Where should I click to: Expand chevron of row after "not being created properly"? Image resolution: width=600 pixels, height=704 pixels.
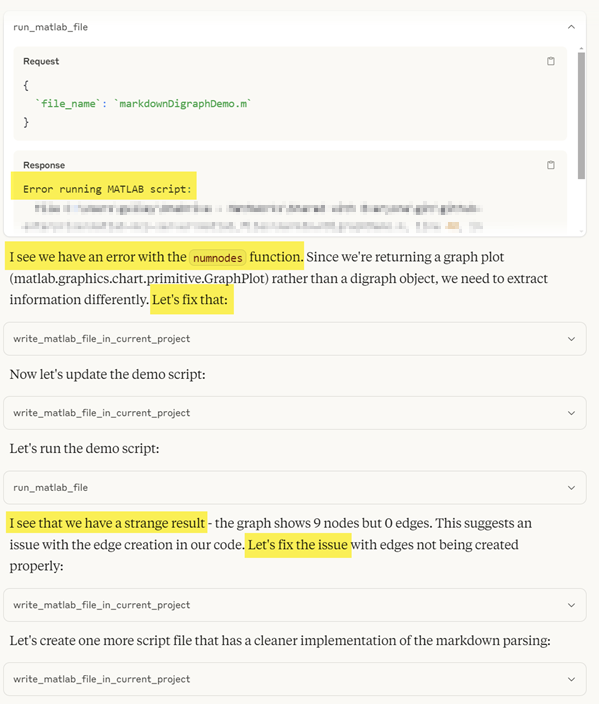(571, 605)
